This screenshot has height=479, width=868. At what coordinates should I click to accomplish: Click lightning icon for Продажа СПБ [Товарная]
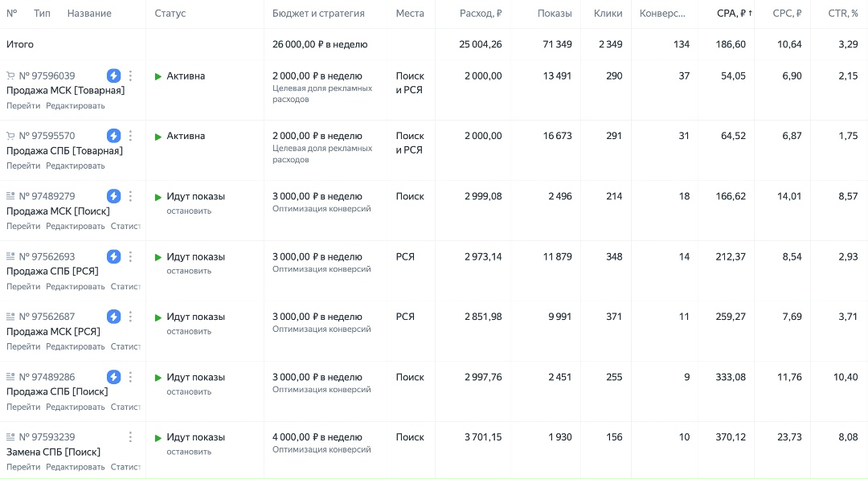[114, 136]
